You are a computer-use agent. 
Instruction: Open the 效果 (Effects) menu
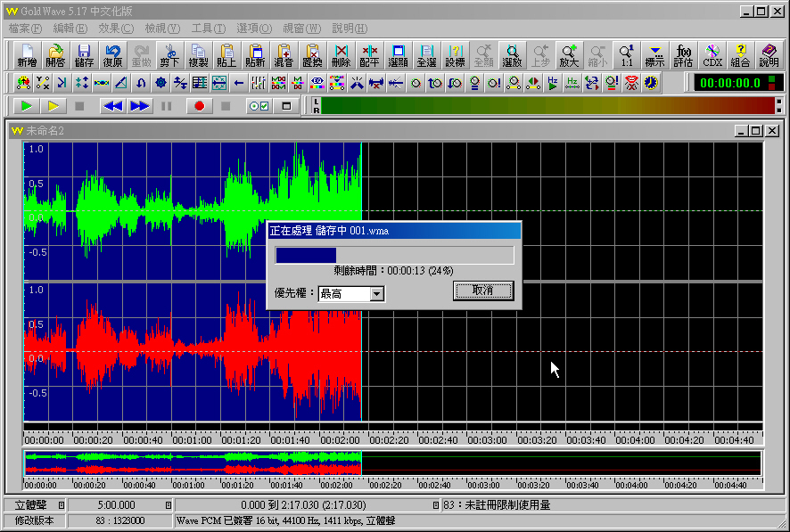coord(115,29)
